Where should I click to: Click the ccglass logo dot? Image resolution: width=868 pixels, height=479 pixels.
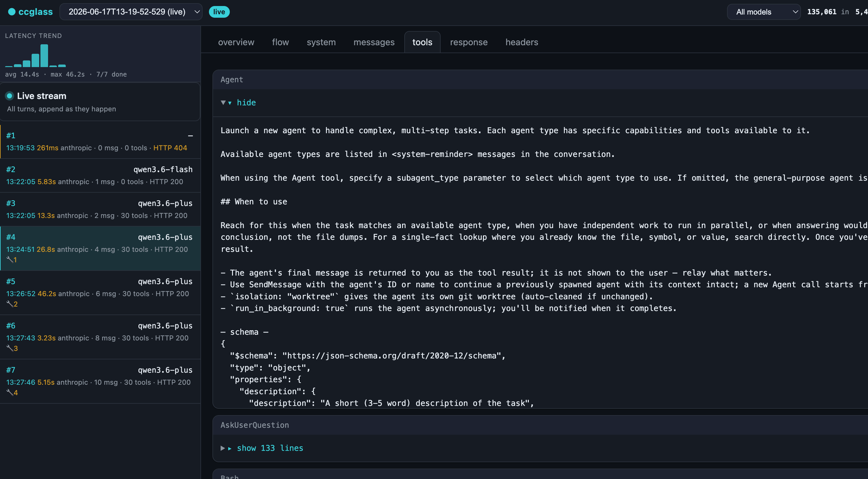[12, 12]
